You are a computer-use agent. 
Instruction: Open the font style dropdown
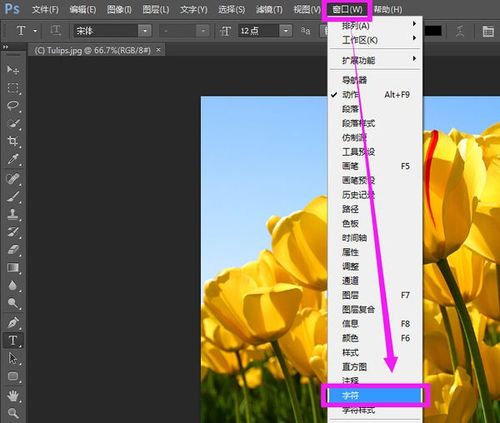coord(203,31)
